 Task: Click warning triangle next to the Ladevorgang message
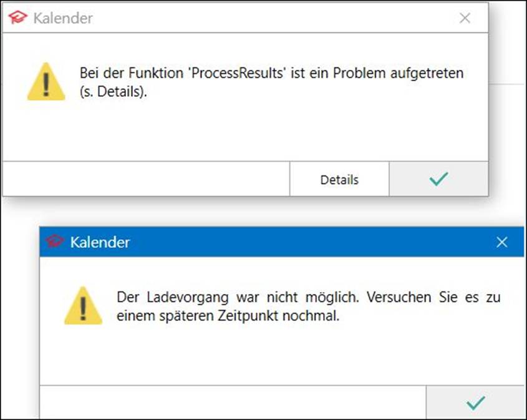pos(83,306)
